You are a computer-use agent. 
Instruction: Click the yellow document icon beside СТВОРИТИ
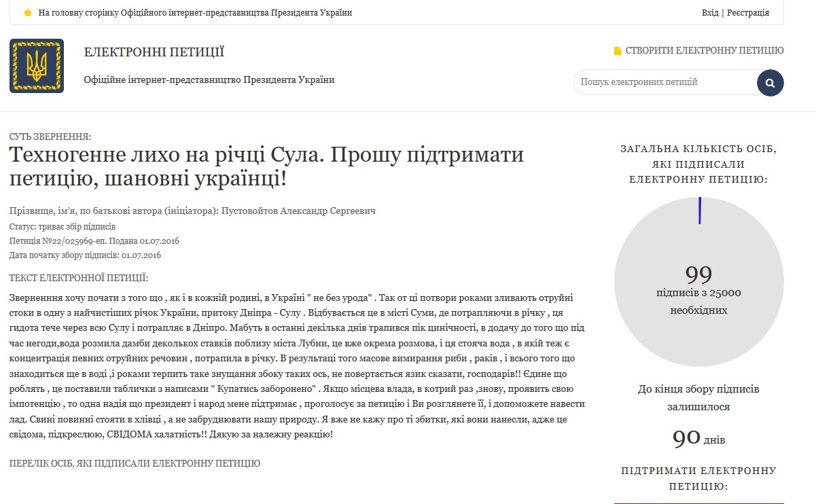[618, 51]
